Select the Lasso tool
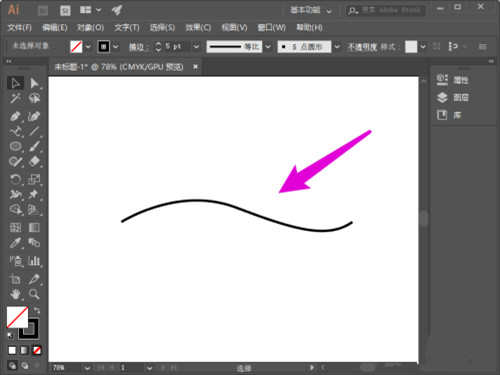Screen dimensions: 500x375 [34, 98]
